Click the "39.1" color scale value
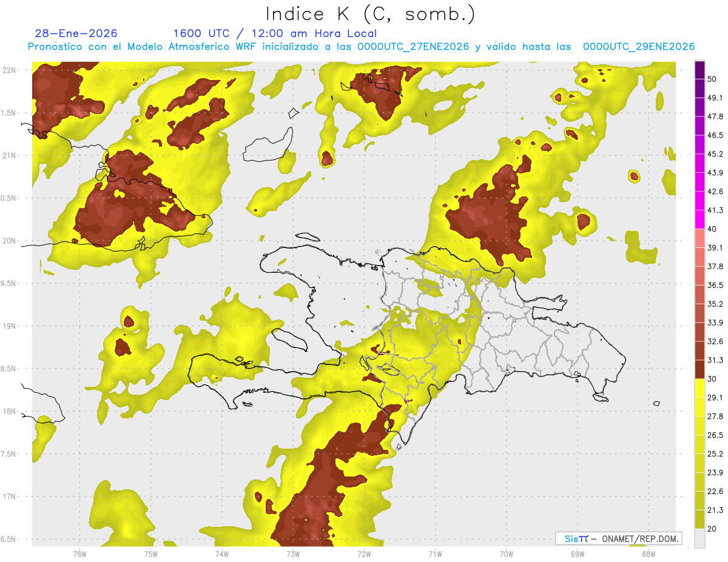This screenshot has width=728, height=562. tap(715, 247)
